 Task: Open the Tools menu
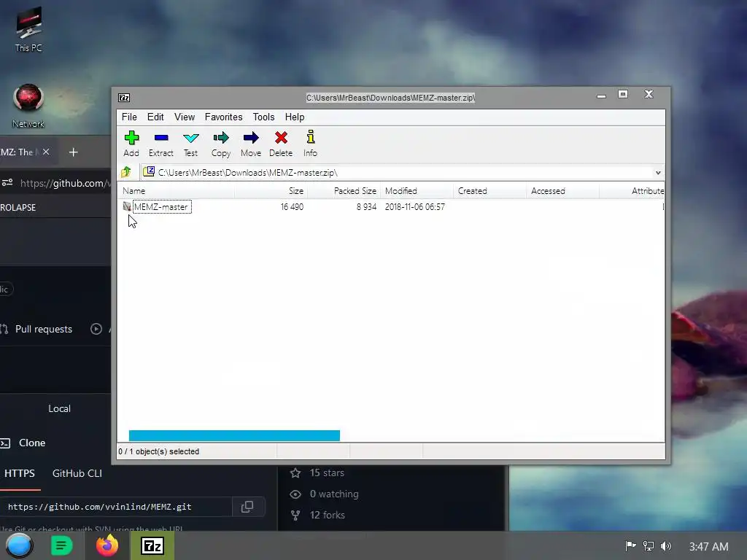pyautogui.click(x=263, y=117)
